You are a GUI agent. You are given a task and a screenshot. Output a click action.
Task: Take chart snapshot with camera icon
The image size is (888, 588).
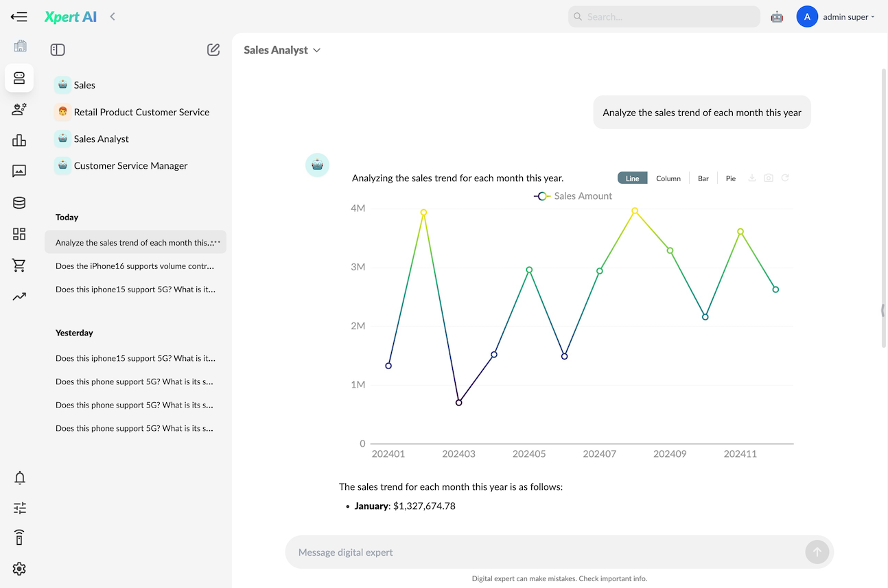(x=769, y=178)
